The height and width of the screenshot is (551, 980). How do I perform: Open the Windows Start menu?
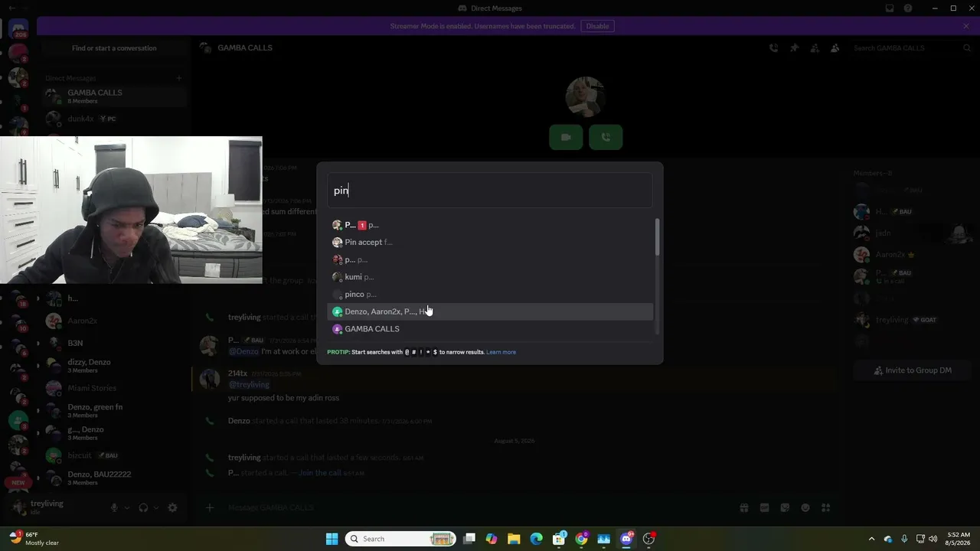(x=332, y=539)
